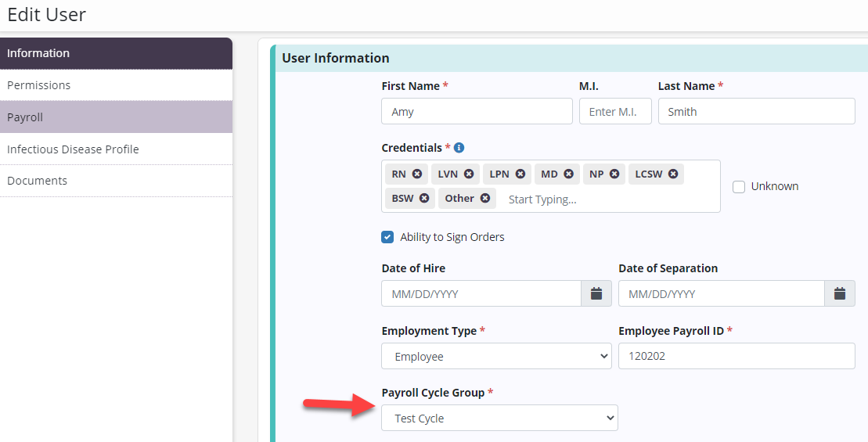Expand the Payroll Cycle Group dropdown
This screenshot has width=868, height=442.
pos(499,419)
